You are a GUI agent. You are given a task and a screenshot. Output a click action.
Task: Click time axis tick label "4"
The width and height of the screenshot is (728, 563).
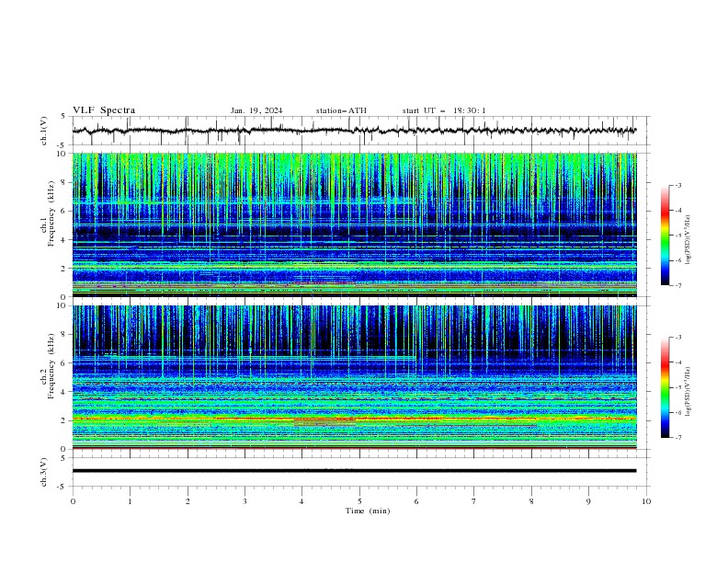click(x=302, y=501)
